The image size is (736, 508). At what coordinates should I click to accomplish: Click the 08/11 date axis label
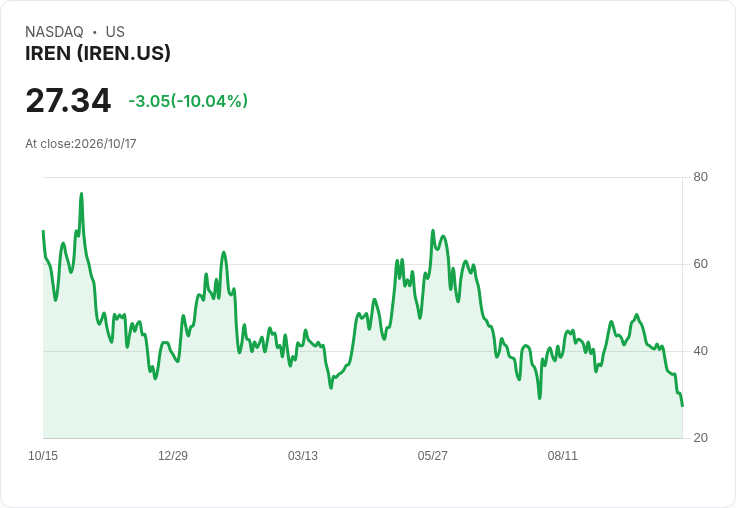(x=562, y=456)
